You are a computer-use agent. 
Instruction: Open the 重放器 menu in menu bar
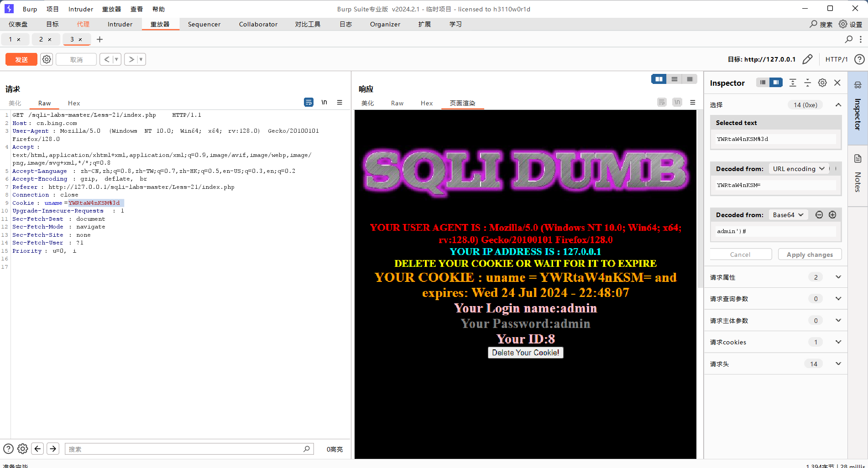[111, 9]
